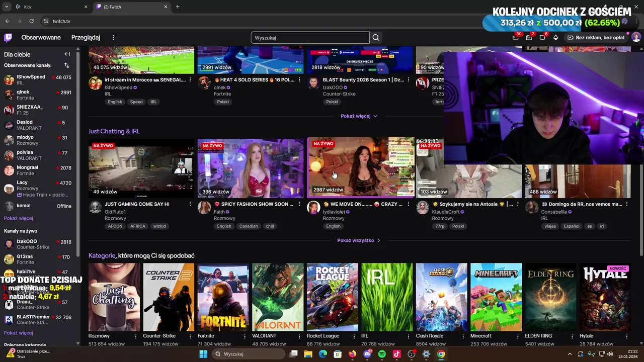This screenshot has width=644, height=362.
Task: Click the AFCON tag under OldPluto1
Action: coord(115,226)
